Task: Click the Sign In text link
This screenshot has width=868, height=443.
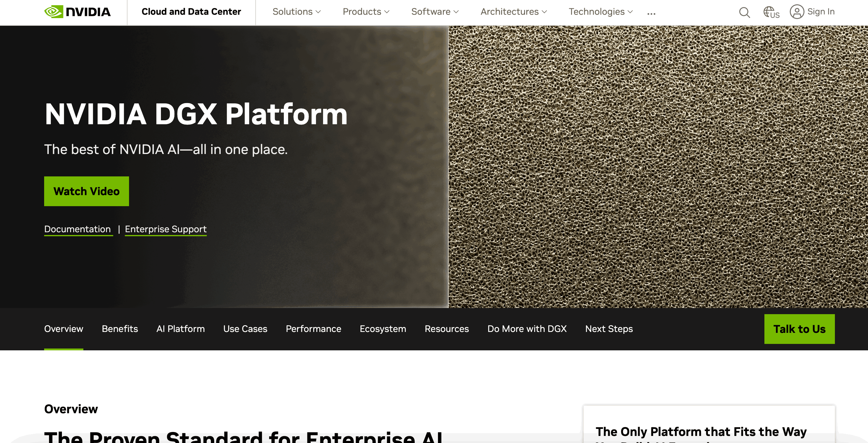Action: tap(821, 12)
